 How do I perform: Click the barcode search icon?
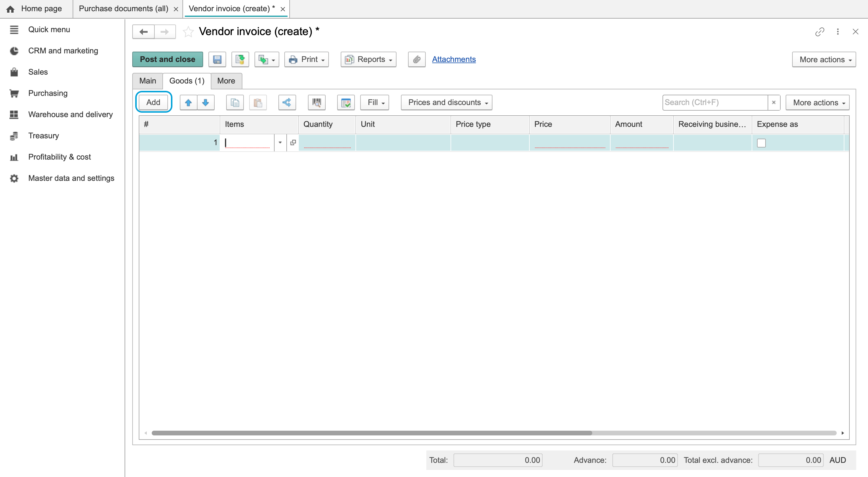(316, 102)
